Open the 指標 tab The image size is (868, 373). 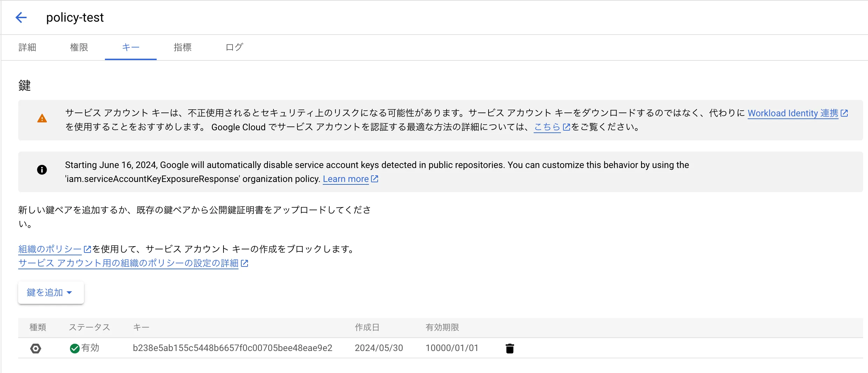pos(182,47)
